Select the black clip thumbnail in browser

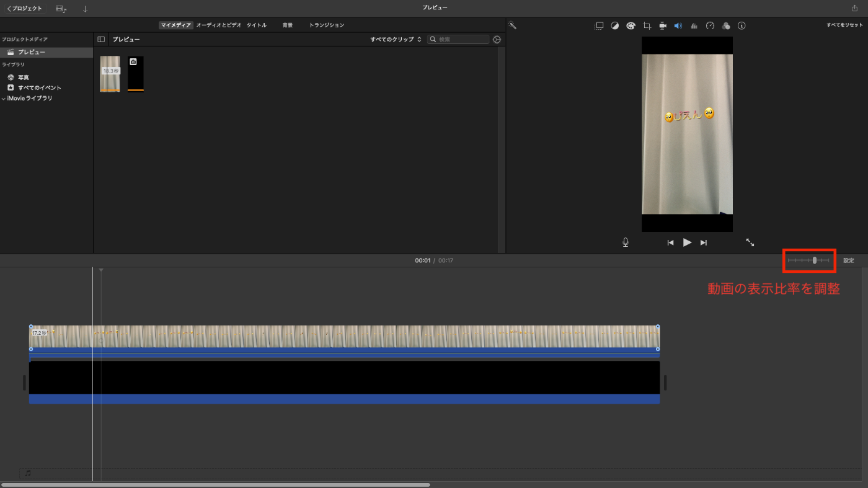136,74
